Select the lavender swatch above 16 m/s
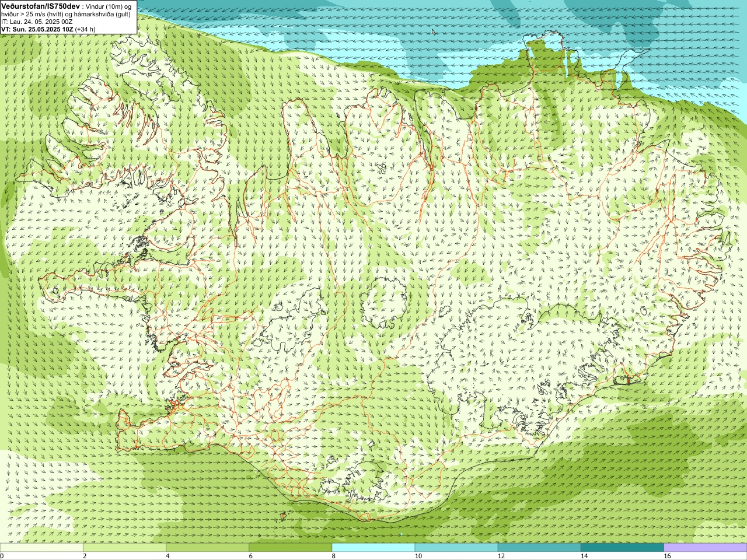This screenshot has width=747, height=560. 706,548
